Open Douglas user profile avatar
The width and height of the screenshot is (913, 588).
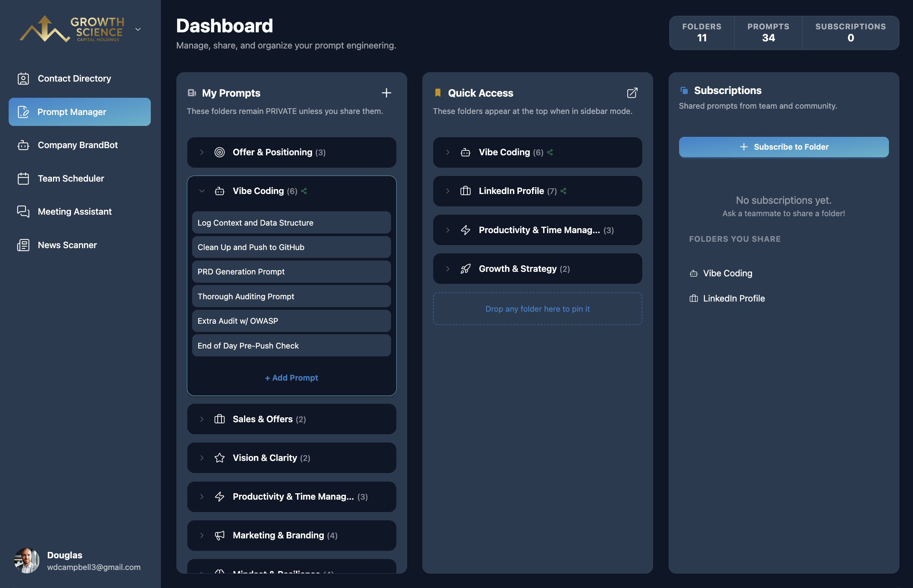tap(27, 561)
